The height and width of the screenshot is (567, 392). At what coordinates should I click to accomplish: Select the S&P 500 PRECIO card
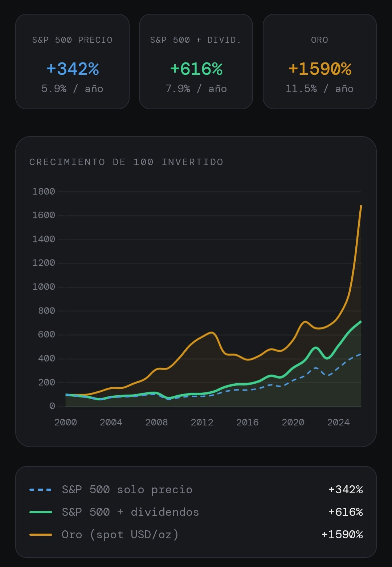[72, 61]
